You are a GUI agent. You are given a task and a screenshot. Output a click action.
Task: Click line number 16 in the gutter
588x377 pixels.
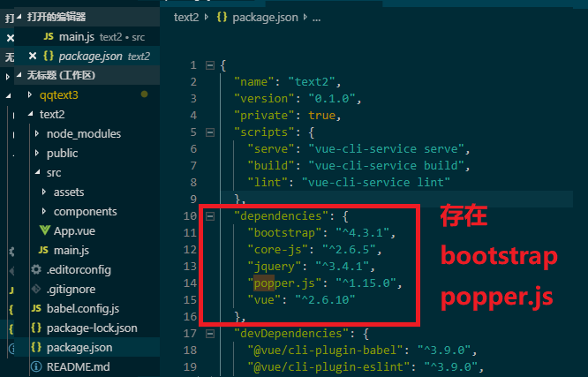coord(190,317)
